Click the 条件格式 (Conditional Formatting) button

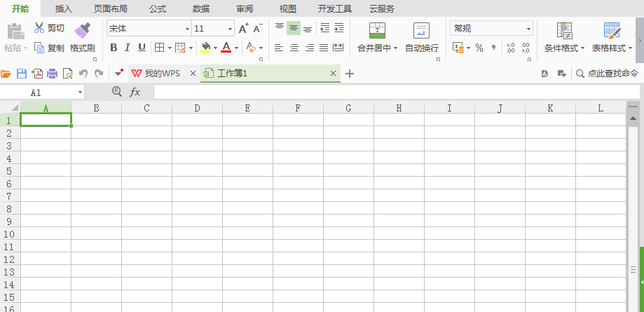tap(564, 37)
